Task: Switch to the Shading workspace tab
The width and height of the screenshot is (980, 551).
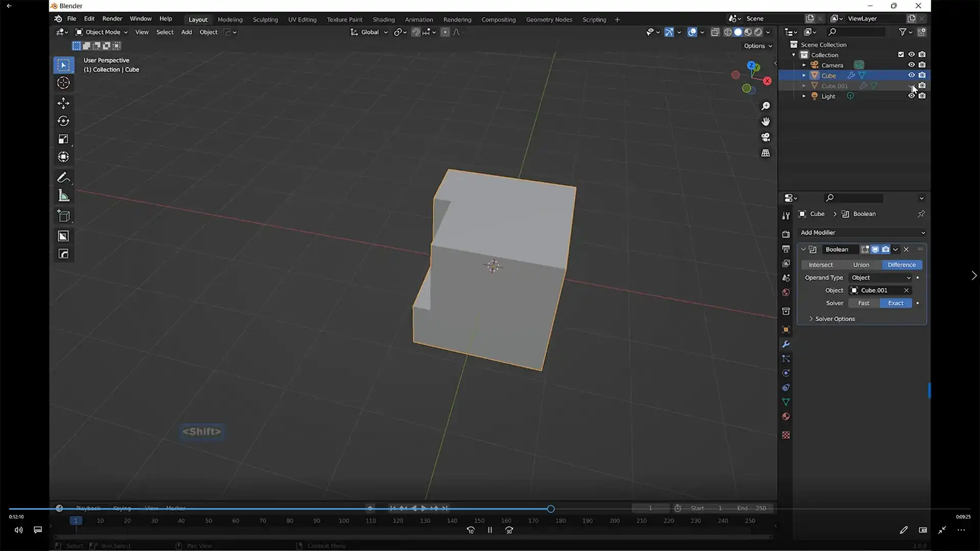Action: tap(384, 19)
